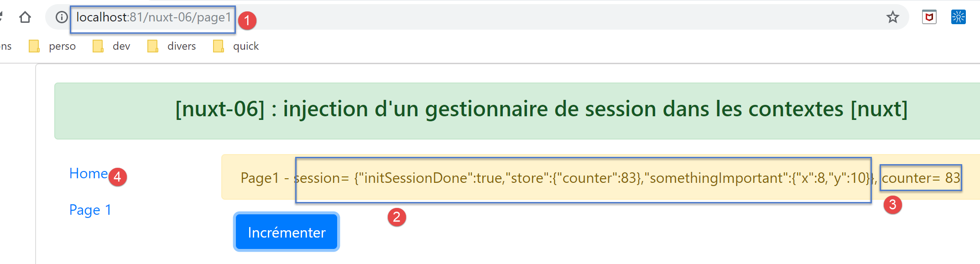Open the "quick" bookmarks folder
The width and height of the screenshot is (980, 264).
(x=237, y=46)
